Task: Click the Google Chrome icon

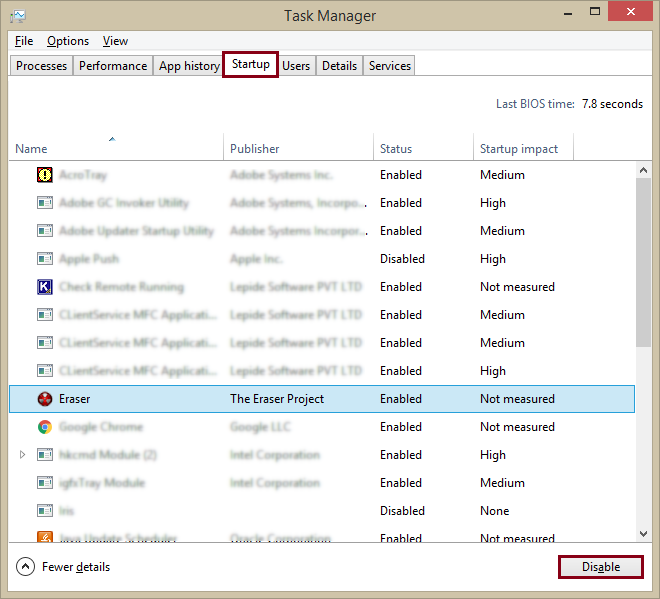Action: click(x=45, y=427)
